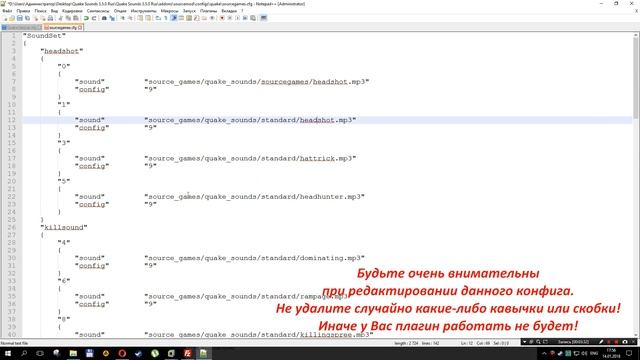Open the Вкладки menu

point(229,11)
